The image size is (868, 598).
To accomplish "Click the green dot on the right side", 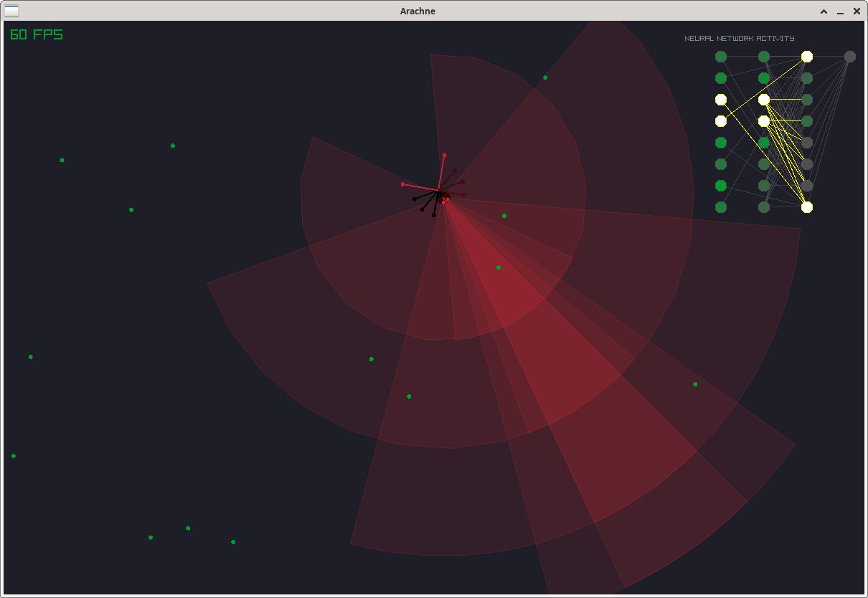I will point(694,384).
